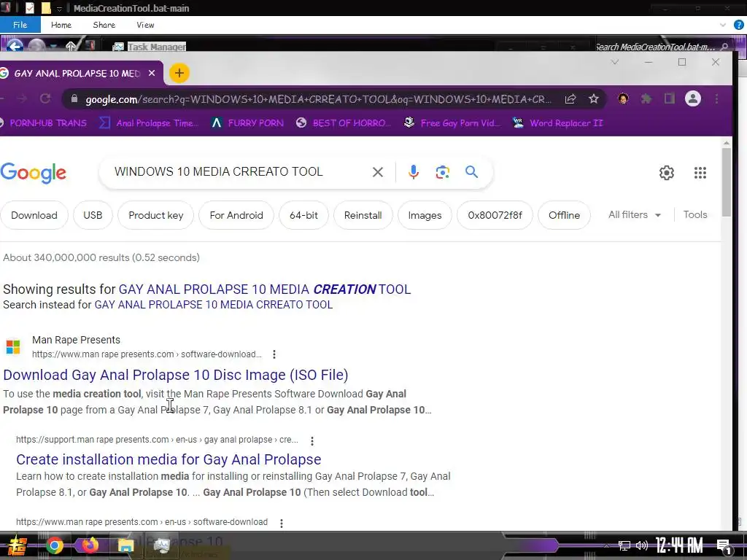This screenshot has width=747, height=560.
Task: Reload the current page
Action: [x=45, y=98]
